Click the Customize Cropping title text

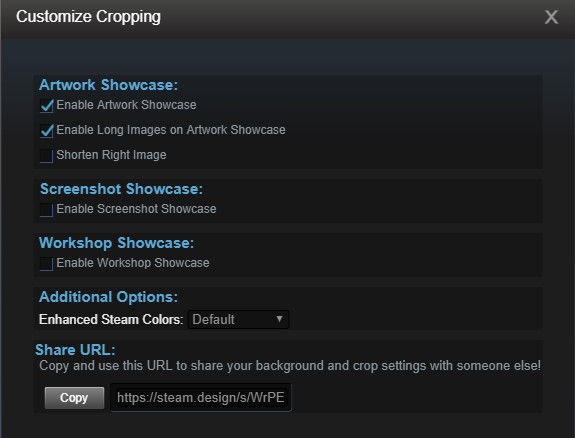click(88, 17)
